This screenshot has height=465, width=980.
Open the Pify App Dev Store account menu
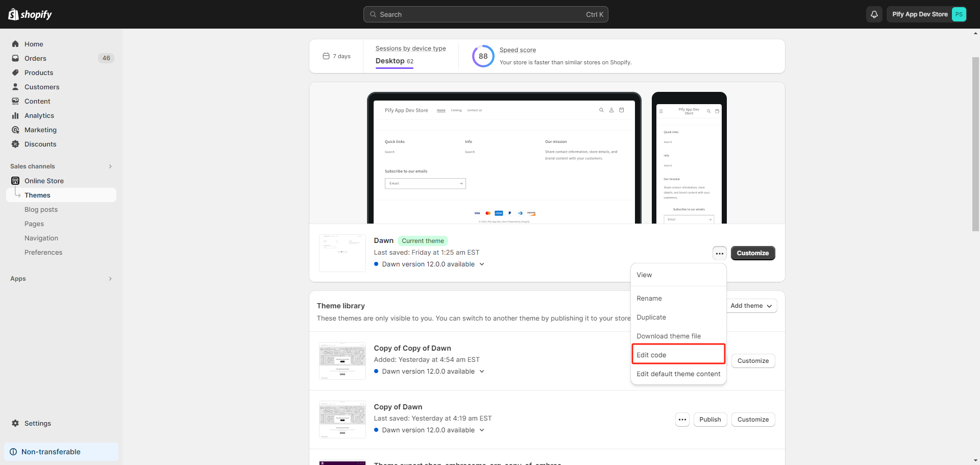[x=927, y=14]
